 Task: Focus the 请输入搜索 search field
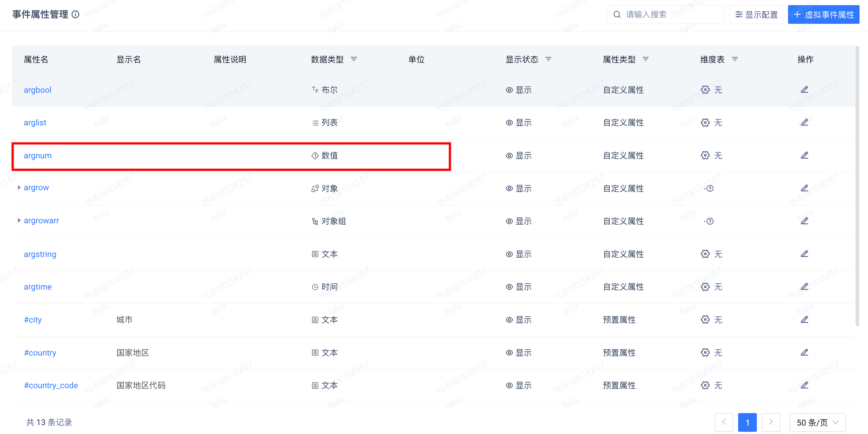pyautogui.click(x=666, y=15)
